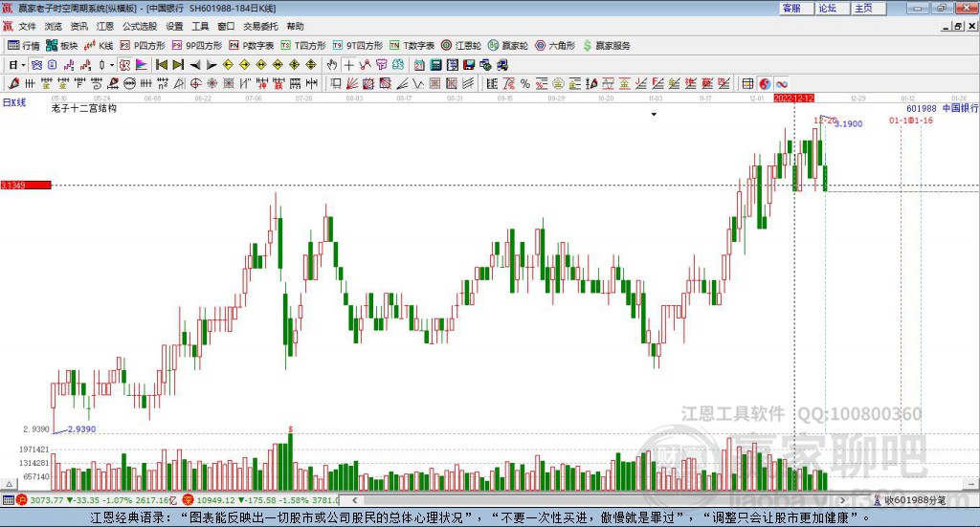
Task: Click the yin-yang taiji icon
Action: click(765, 83)
